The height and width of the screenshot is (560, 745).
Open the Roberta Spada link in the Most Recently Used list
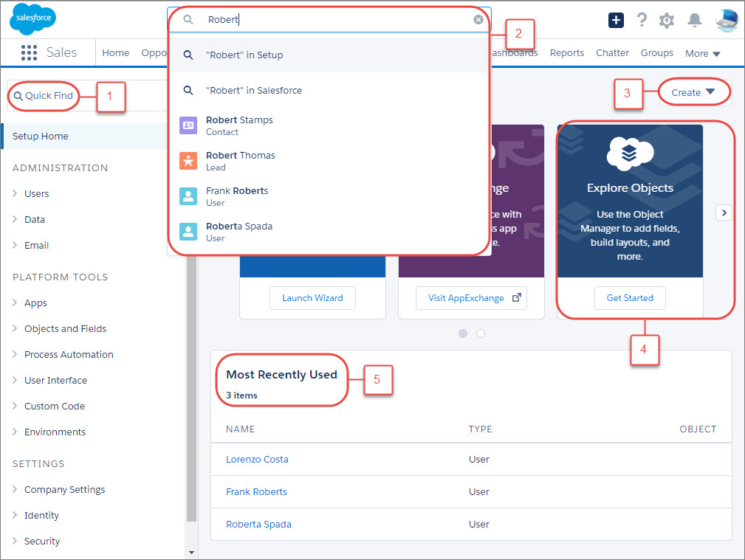[258, 525]
